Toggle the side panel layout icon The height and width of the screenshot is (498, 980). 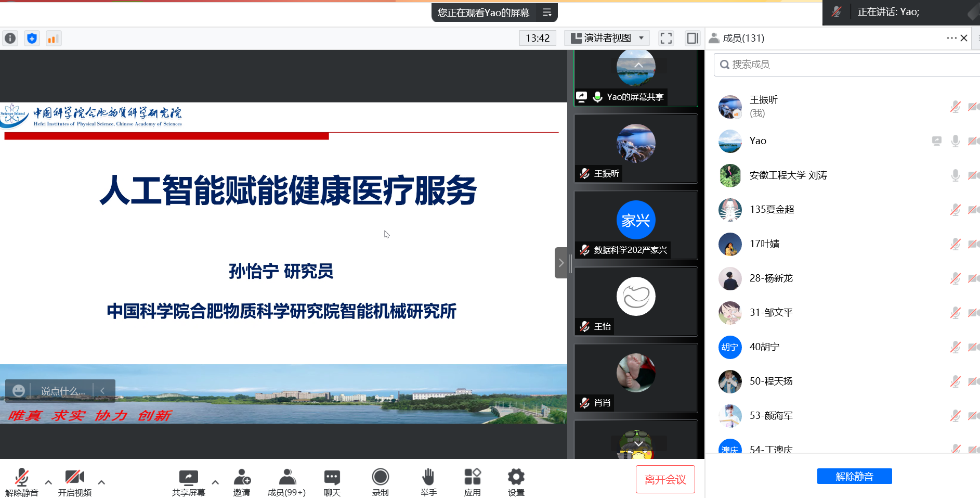(692, 38)
